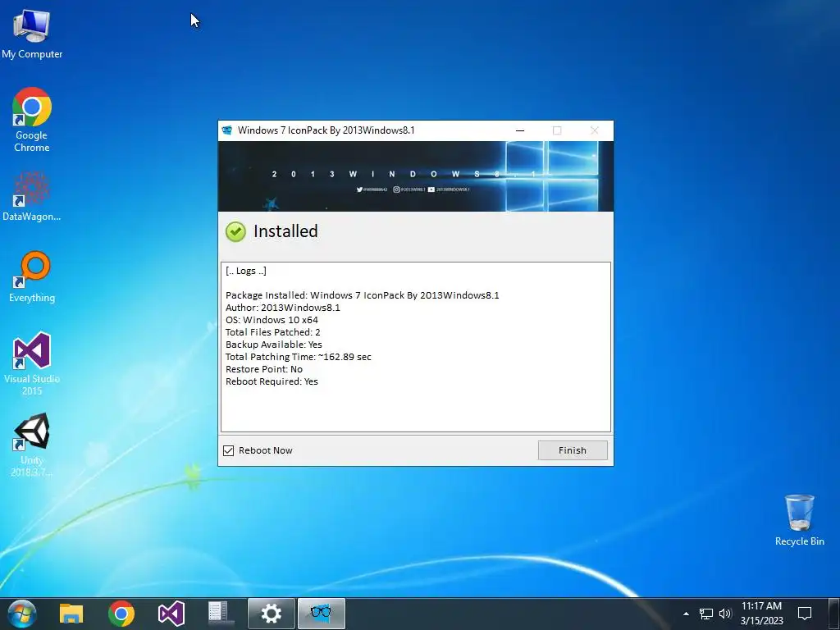Open network status tray icon
This screenshot has height=630, width=840.
[x=706, y=614]
